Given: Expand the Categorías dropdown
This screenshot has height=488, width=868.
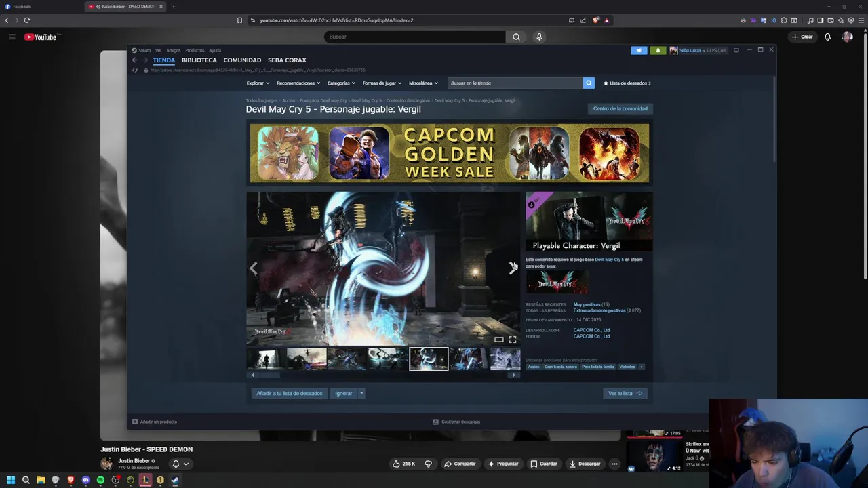Looking at the screenshot, I should click(342, 83).
